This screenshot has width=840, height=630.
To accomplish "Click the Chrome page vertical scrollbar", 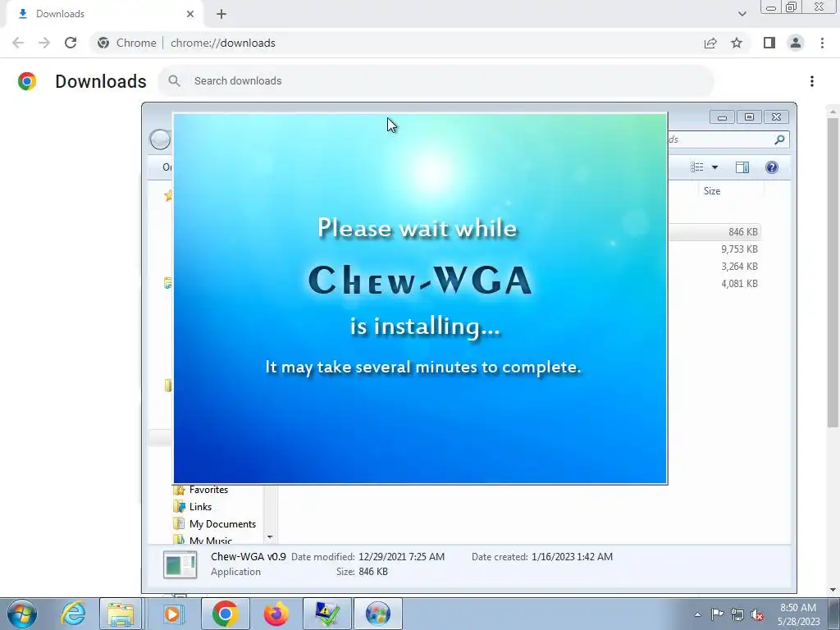I will click(x=833, y=272).
